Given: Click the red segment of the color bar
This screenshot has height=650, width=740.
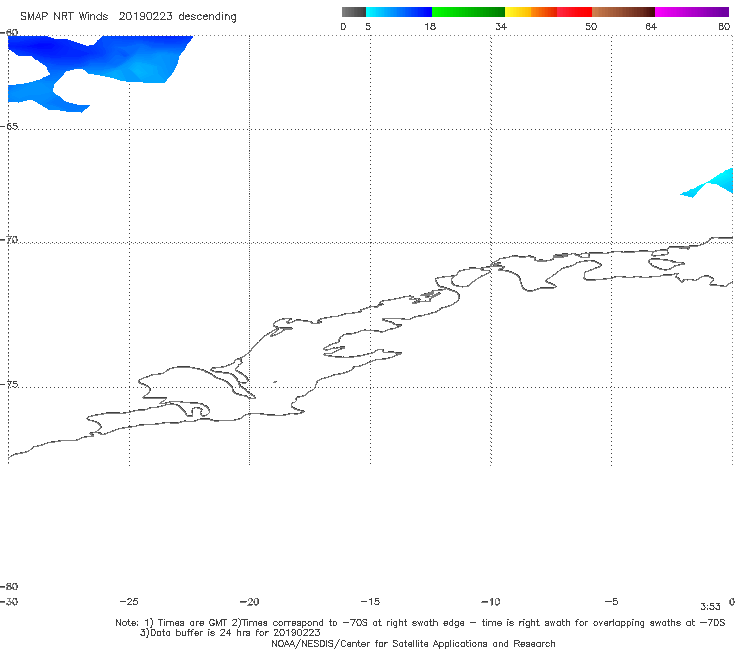Looking at the screenshot, I should (x=574, y=12).
